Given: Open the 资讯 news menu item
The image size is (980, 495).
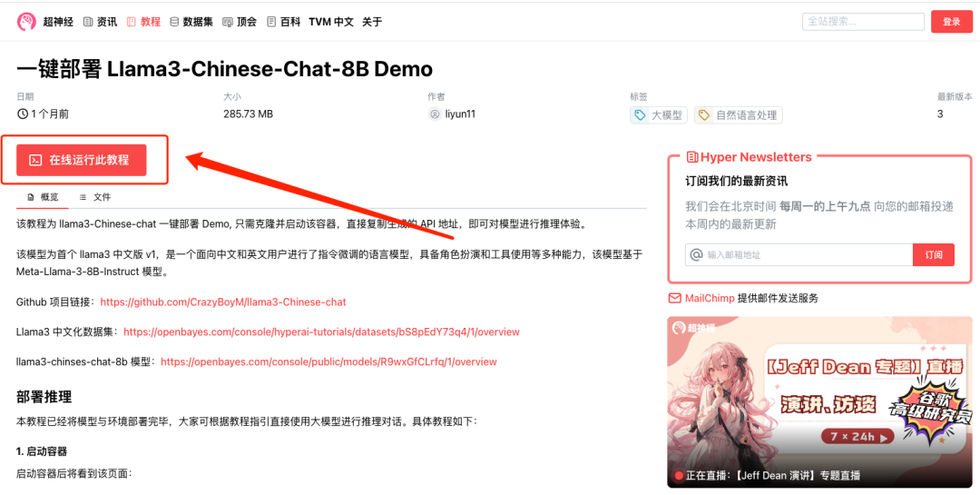Looking at the screenshot, I should coord(100,22).
